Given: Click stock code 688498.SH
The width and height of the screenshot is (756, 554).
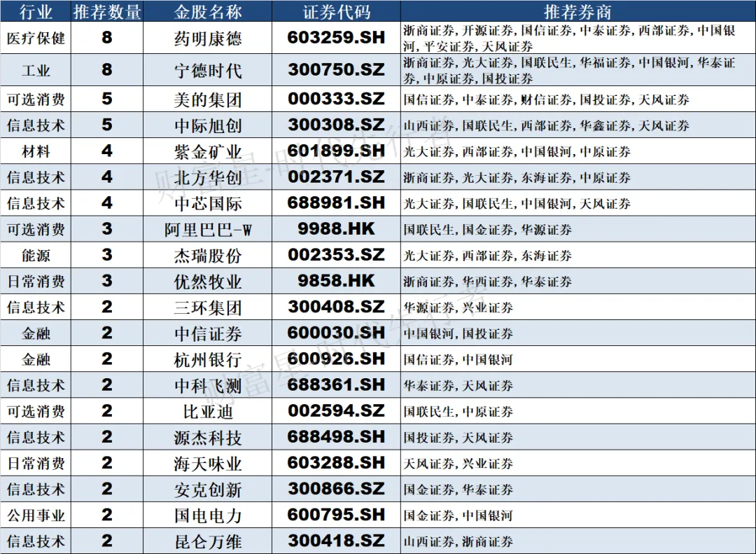Looking at the screenshot, I should tap(336, 438).
